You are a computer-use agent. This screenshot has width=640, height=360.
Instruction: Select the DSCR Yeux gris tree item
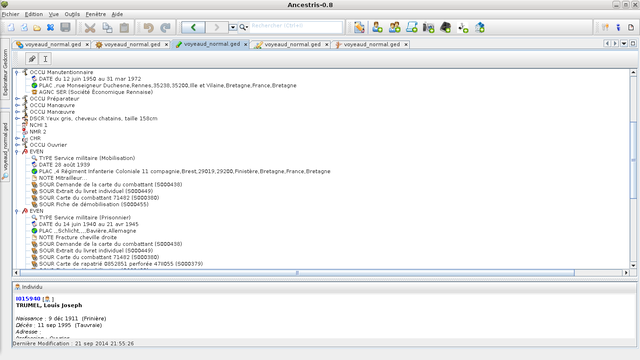click(93, 118)
